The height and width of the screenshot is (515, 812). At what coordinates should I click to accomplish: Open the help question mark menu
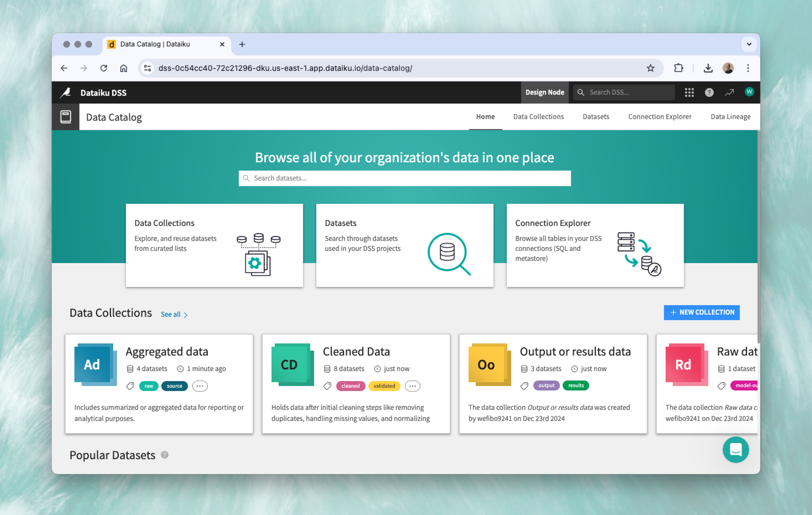709,92
